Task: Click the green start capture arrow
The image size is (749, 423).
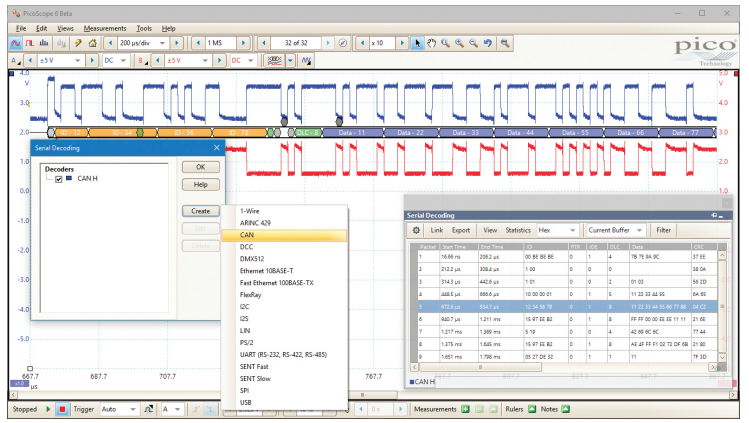Action: point(48,409)
